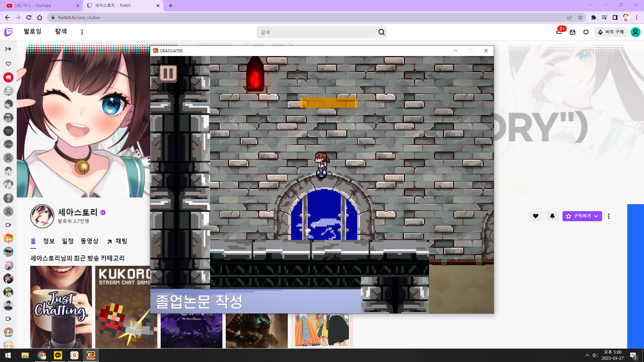This screenshot has height=362, width=644.
Task: Click the 세아스토리 channel name
Action: coord(77,212)
